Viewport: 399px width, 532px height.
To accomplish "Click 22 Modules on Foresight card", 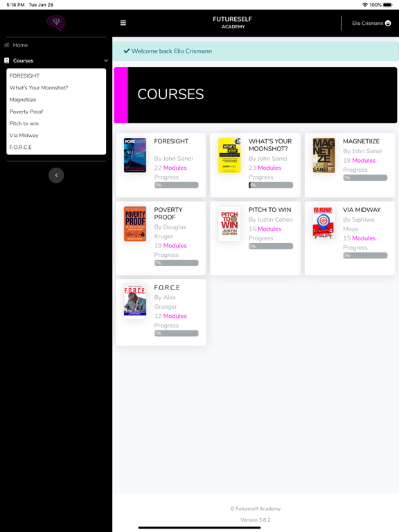I will point(170,168).
